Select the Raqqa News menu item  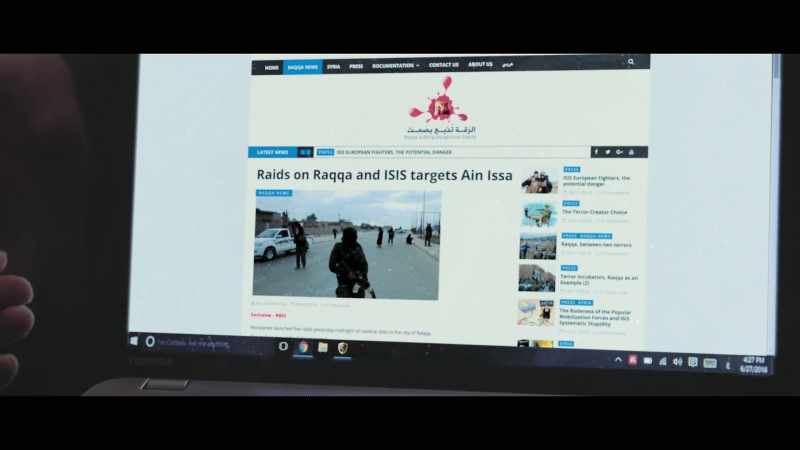(303, 67)
